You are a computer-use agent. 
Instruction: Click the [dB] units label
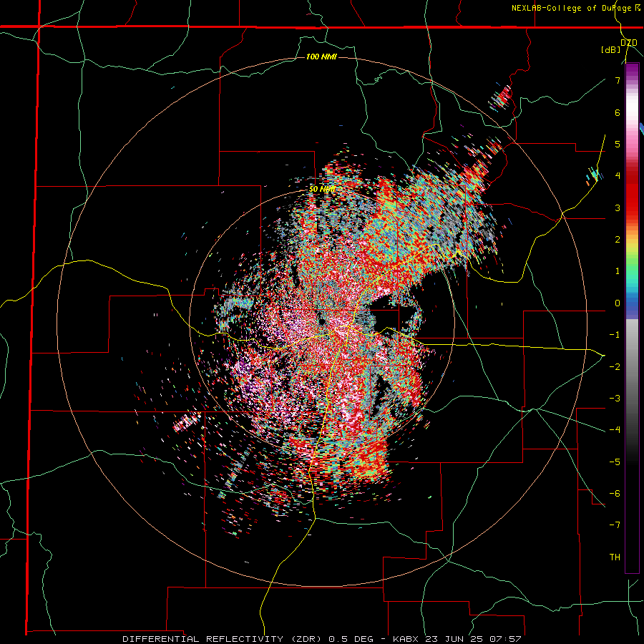point(611,49)
